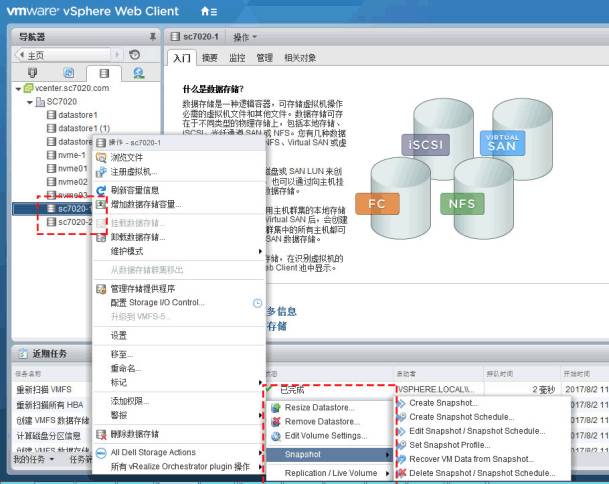
Task: Click 重新扫描所有 HBA task row
Action: [52, 405]
